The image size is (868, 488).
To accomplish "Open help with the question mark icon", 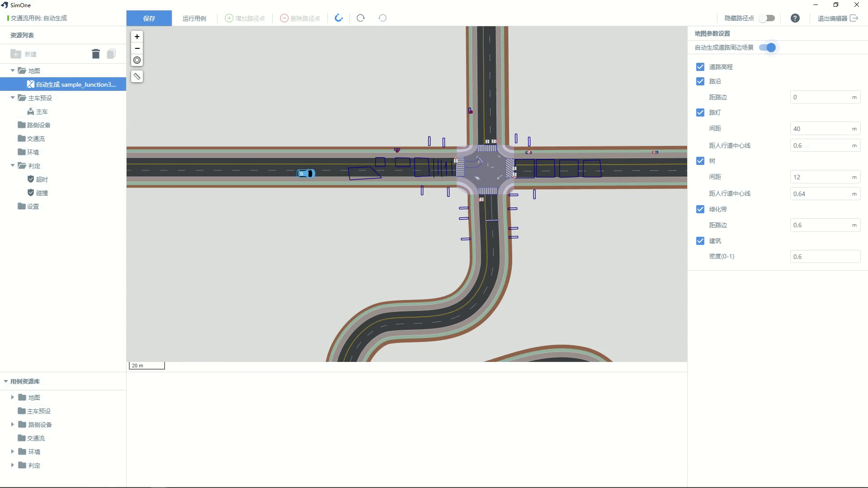I will coord(795,18).
